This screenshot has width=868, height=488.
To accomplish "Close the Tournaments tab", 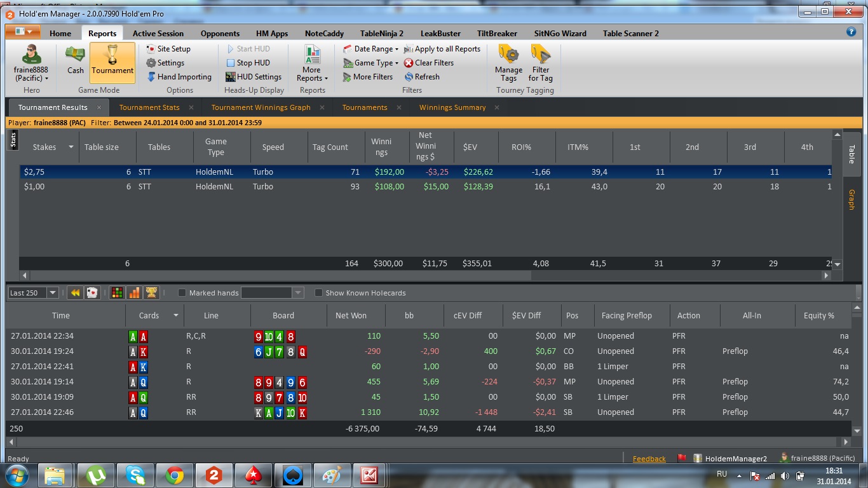I will (x=398, y=107).
